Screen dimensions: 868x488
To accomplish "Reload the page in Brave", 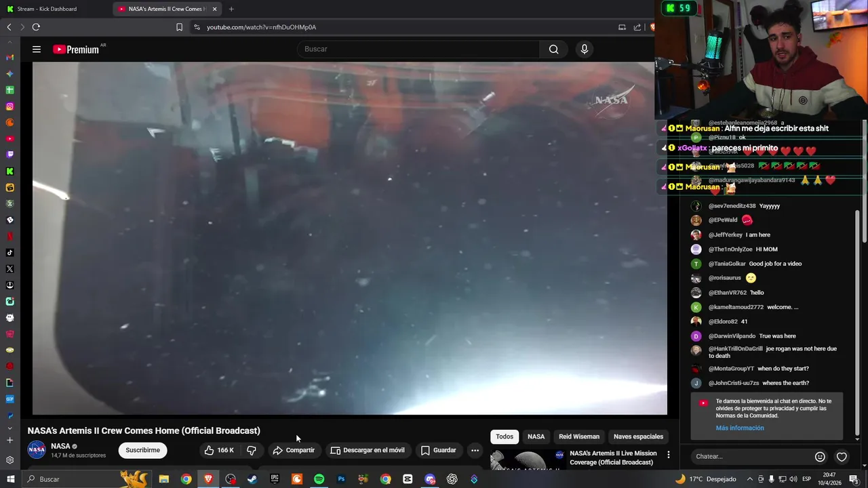I will (x=36, y=27).
